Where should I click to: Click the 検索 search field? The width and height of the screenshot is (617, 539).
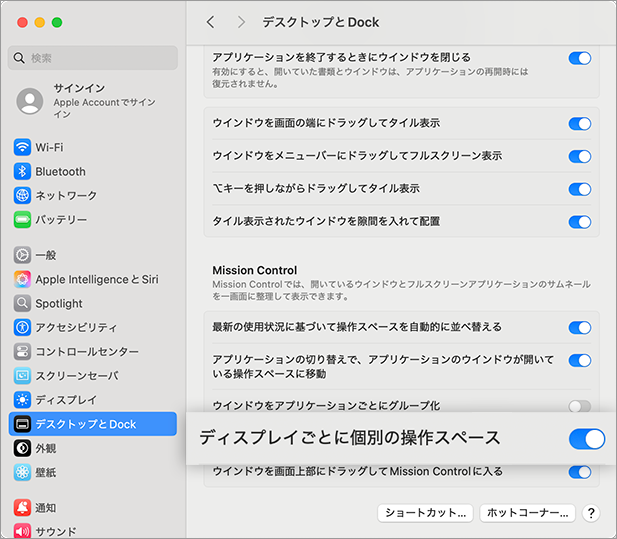[93, 58]
